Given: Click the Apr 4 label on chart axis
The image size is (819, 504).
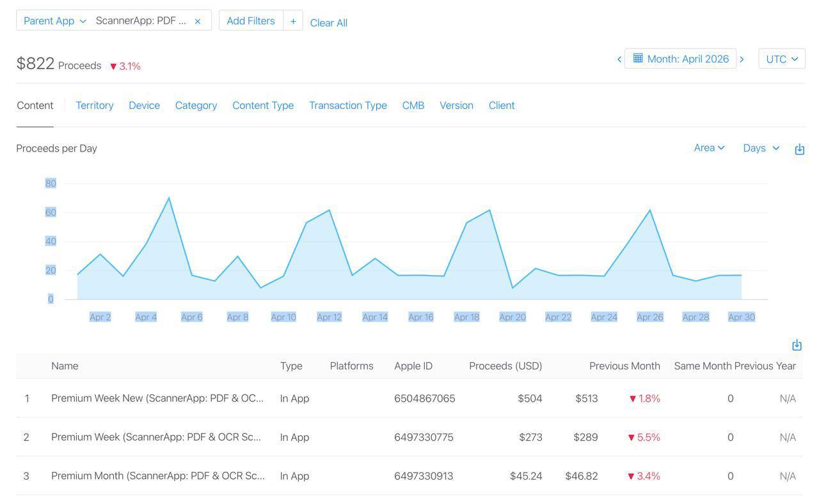Looking at the screenshot, I should (146, 317).
